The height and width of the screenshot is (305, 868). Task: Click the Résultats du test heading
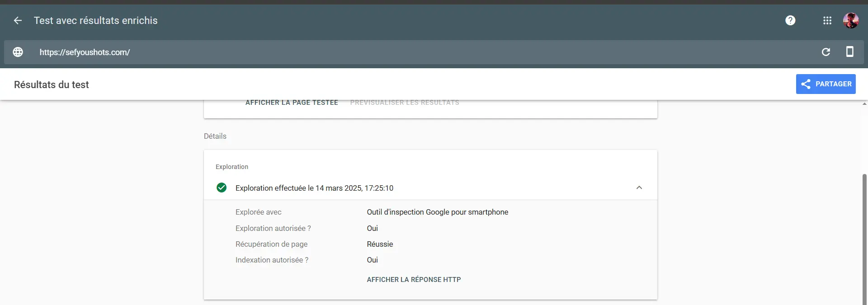(52, 84)
